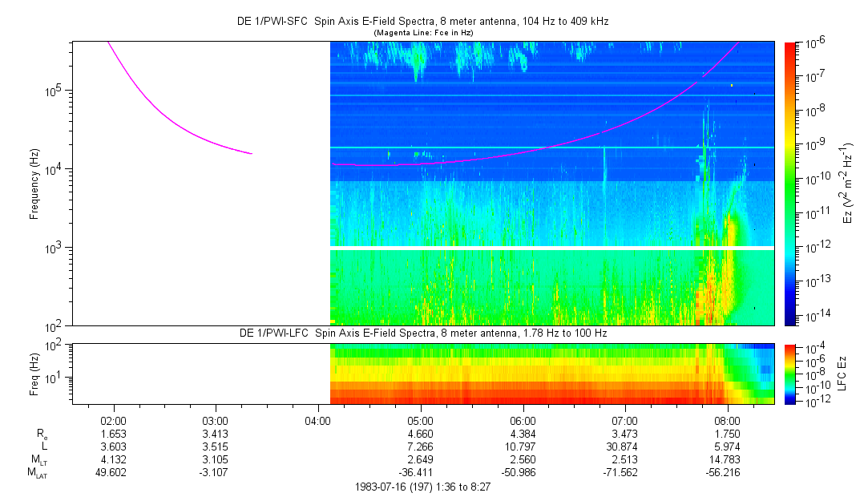The width and height of the screenshot is (868, 497).
Task: Select the Frequency (Hz) axis label
Action: tap(34, 184)
